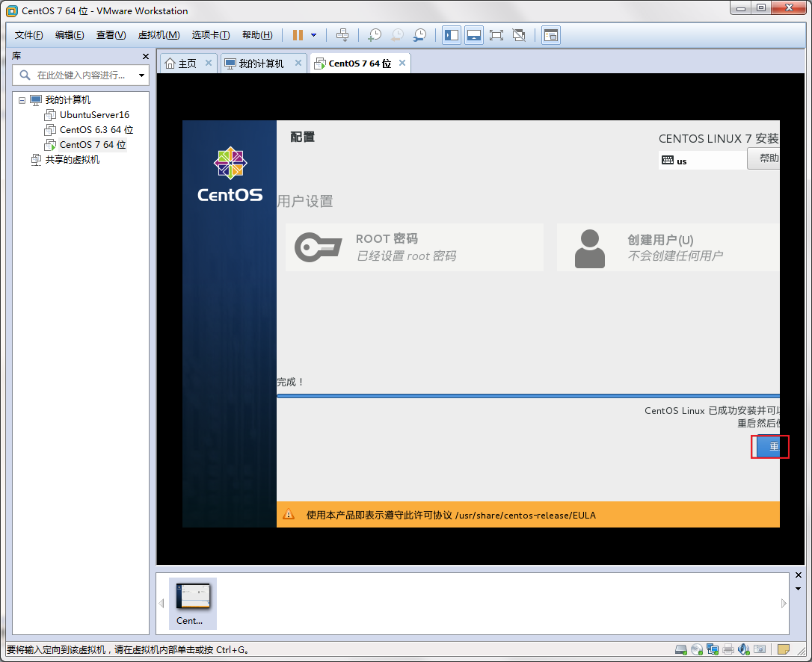Revert the virtual machine to snapshot

(x=397, y=35)
